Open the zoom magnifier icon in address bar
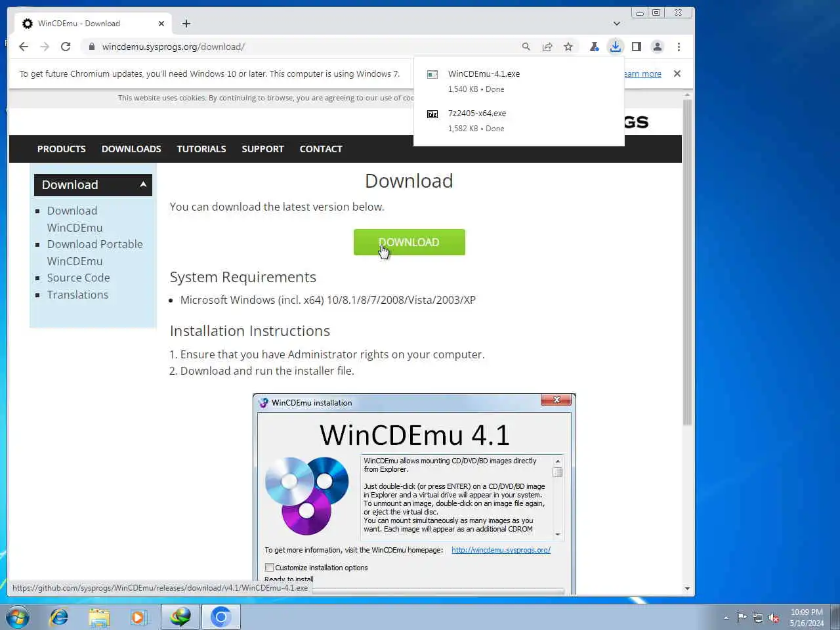 [526, 47]
